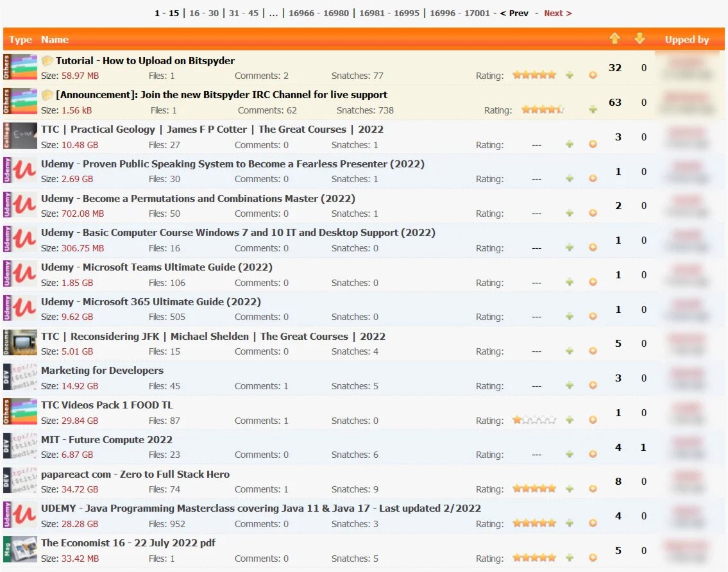Click 'Snatches: 738' on Announcement row

365,110
